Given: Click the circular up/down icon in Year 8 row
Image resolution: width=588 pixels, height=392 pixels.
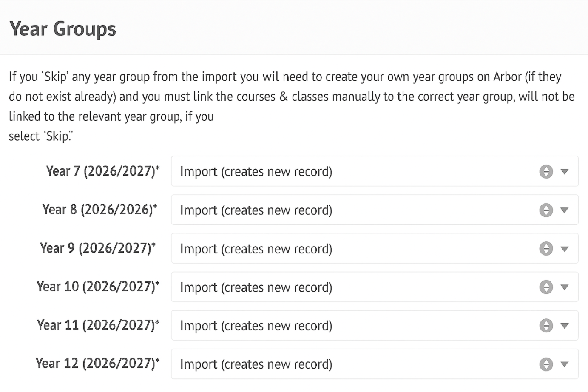Looking at the screenshot, I should click(546, 210).
